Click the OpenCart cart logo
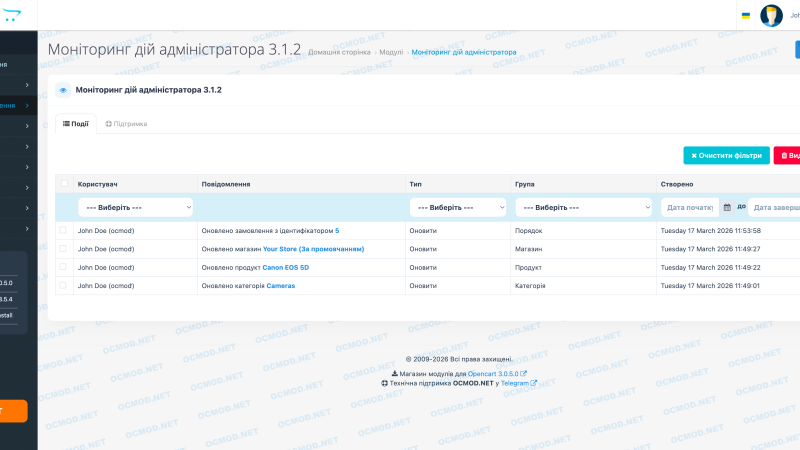The width and height of the screenshot is (800, 450). (10, 15)
